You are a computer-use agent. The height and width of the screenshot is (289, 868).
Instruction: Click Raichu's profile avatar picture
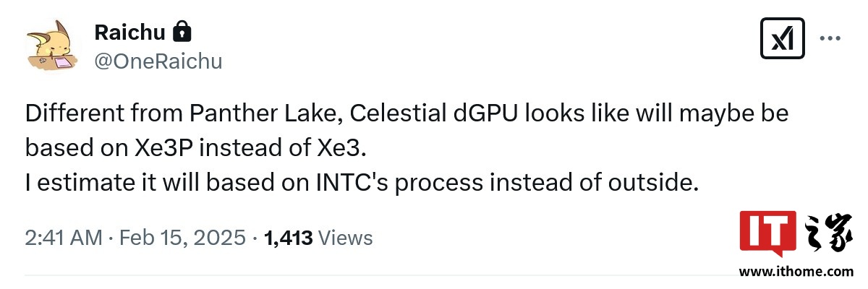[x=54, y=45]
